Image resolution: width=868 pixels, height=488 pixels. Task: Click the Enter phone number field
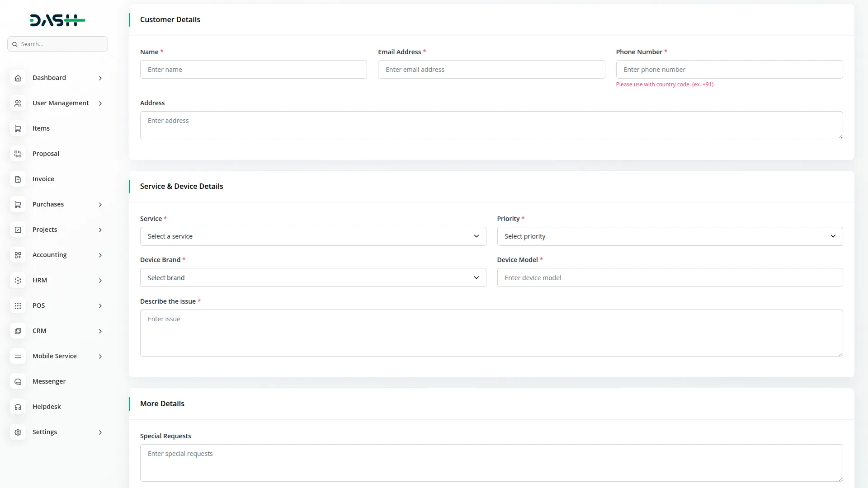pyautogui.click(x=729, y=69)
